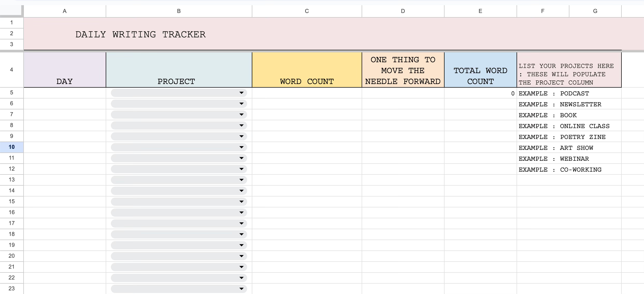
Task: Select column C header
Action: [x=307, y=11]
